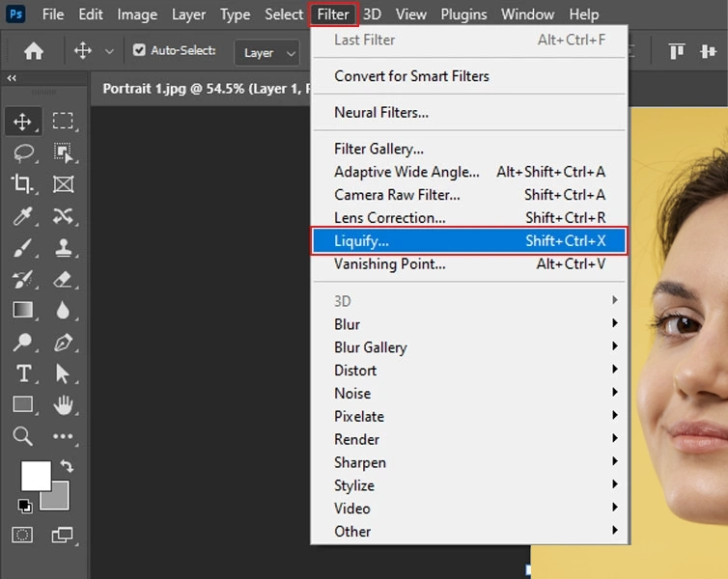Open the Image menu
This screenshot has width=728, height=579.
(137, 14)
